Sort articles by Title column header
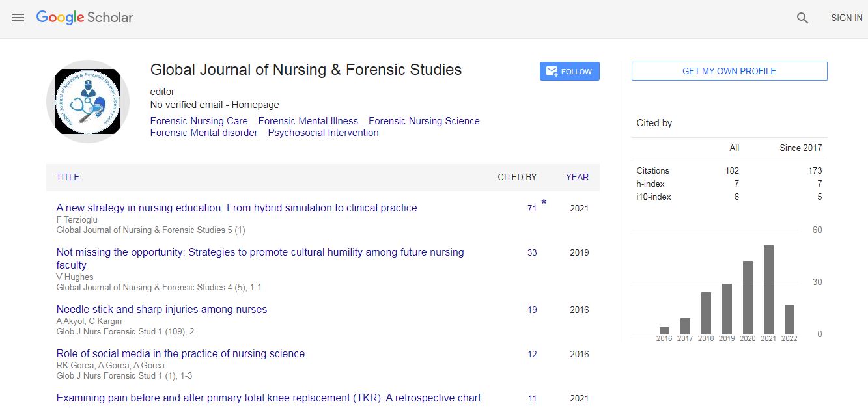This screenshot has width=868, height=408. [x=68, y=177]
